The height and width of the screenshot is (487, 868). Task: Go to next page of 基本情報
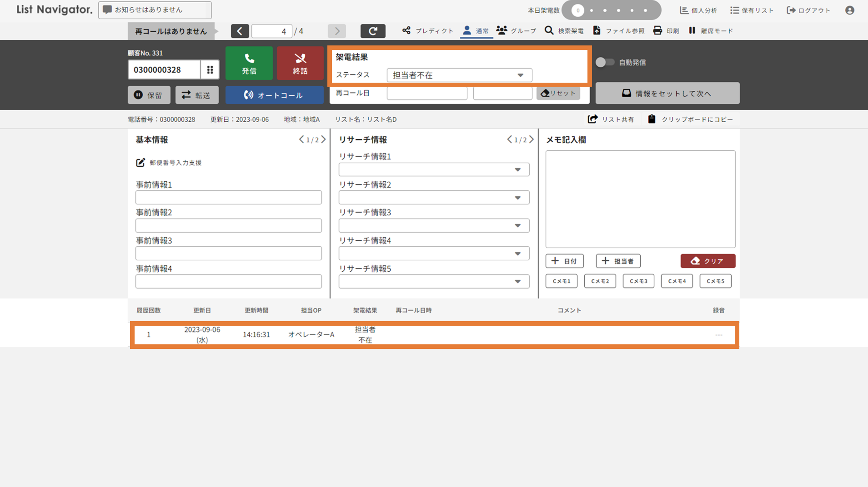point(323,139)
